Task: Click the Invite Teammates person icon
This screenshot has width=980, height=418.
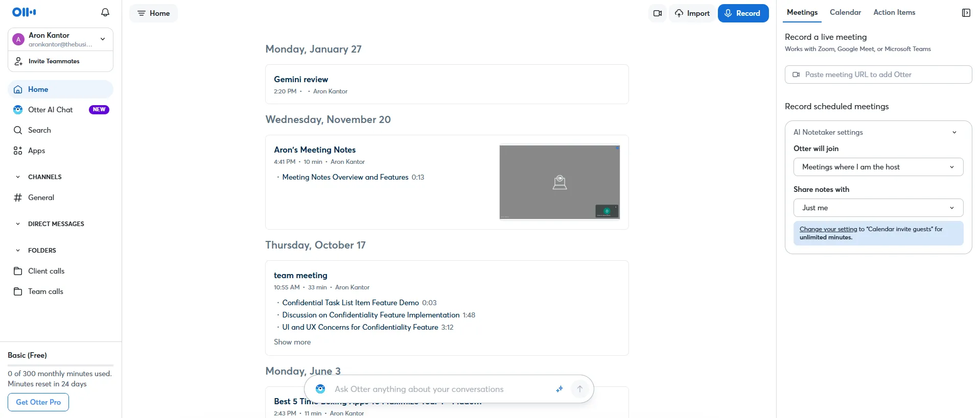Action: pos(18,61)
